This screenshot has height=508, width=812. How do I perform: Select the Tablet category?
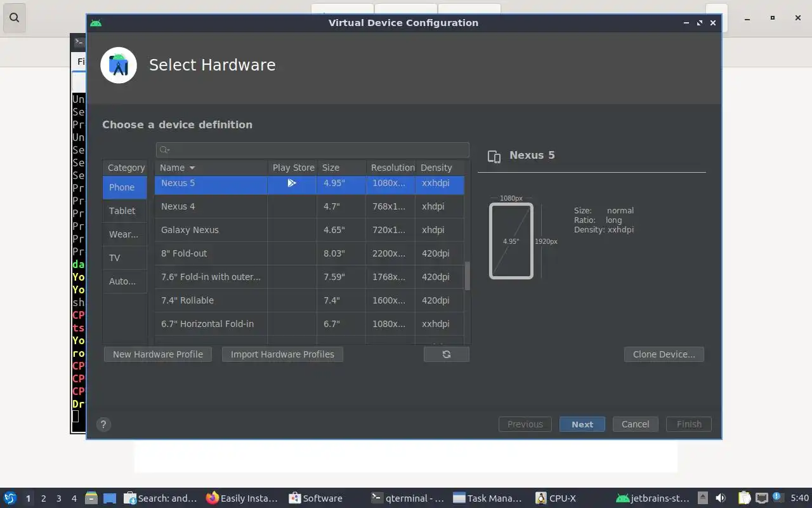coord(124,211)
